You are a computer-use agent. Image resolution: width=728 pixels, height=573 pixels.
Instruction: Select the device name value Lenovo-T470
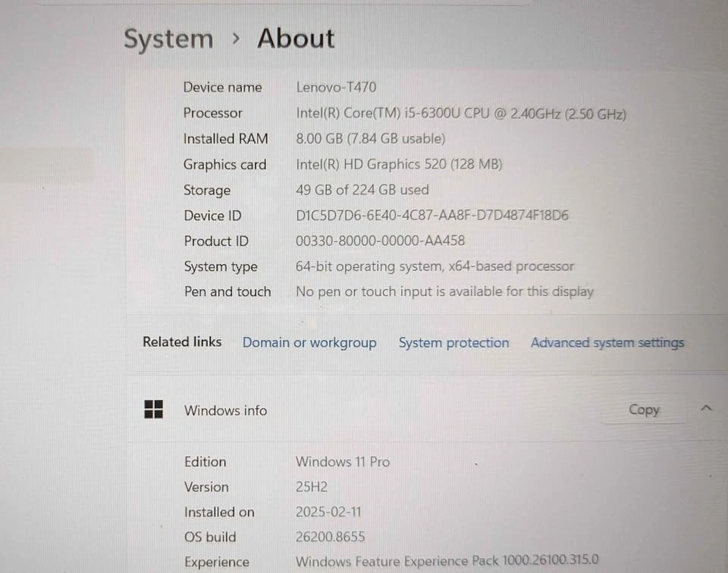[336, 87]
